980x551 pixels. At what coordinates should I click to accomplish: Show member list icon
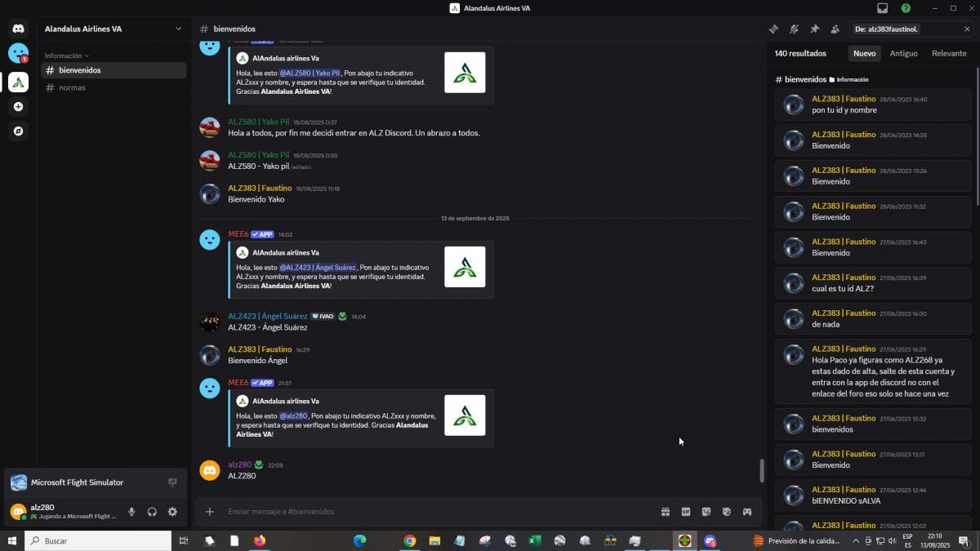pyautogui.click(x=835, y=29)
